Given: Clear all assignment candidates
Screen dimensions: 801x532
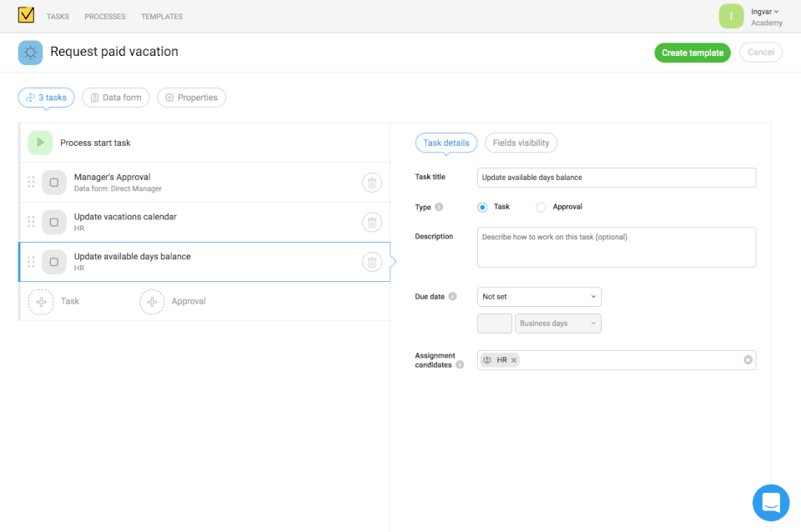Looking at the screenshot, I should (x=748, y=360).
